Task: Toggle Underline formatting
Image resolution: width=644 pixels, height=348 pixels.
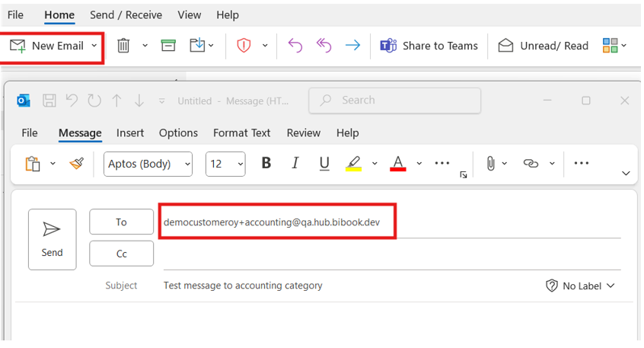Action: point(324,164)
